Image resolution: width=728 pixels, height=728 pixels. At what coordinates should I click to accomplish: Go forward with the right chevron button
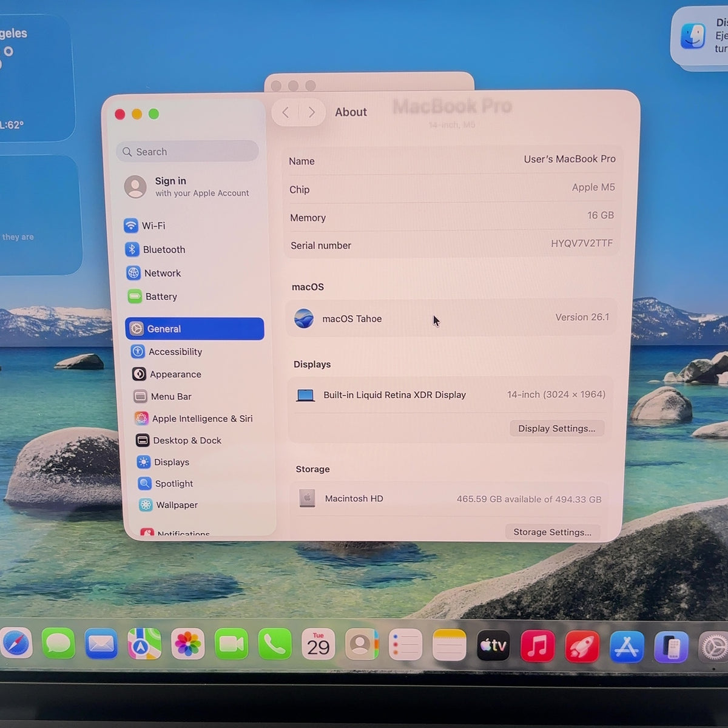311,112
